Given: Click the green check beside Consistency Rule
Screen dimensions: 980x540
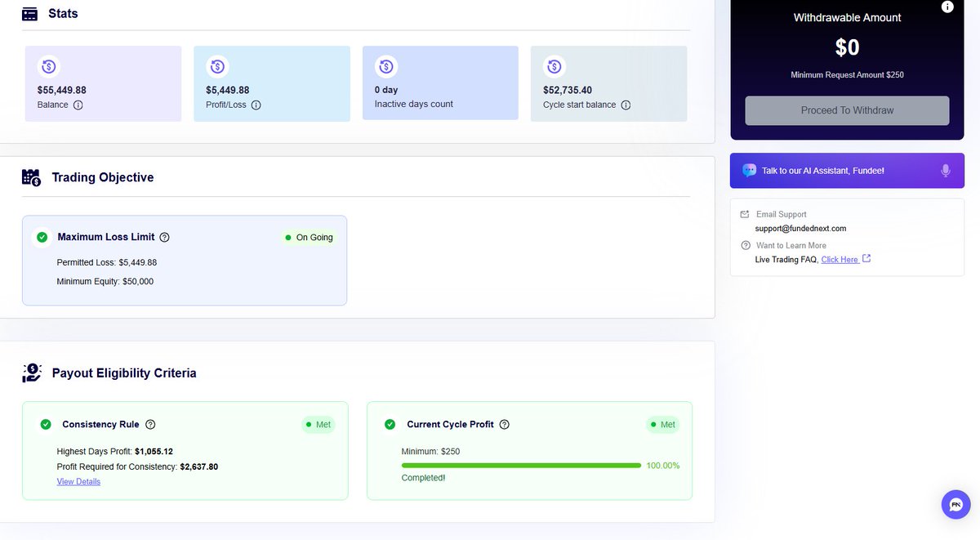Looking at the screenshot, I should 46,424.
